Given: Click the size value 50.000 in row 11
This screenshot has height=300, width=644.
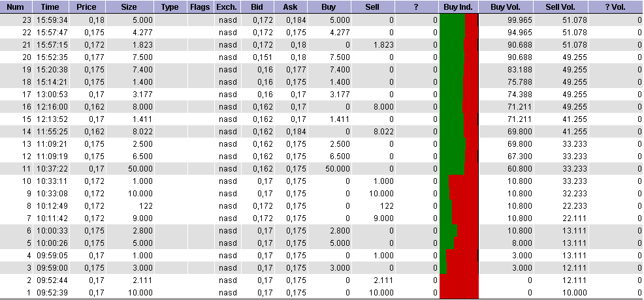Looking at the screenshot, I should click(140, 168).
